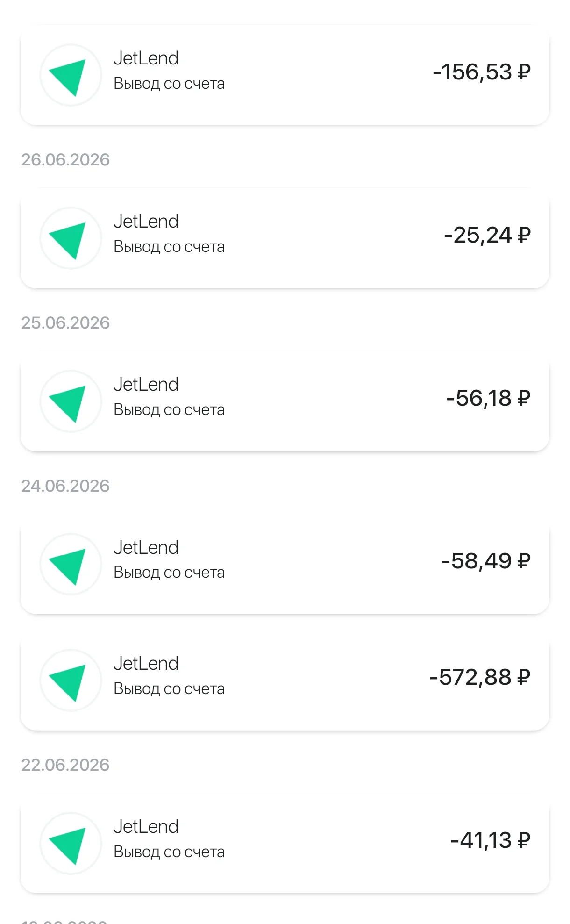570x924 pixels.
Task: Tap JetLend title in the 25.06.2026 transaction
Action: pos(146,385)
